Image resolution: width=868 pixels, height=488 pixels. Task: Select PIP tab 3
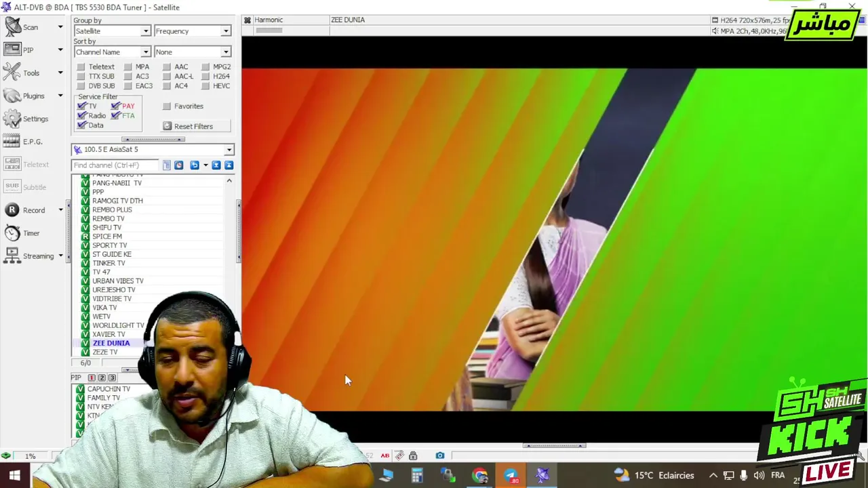[x=112, y=378]
